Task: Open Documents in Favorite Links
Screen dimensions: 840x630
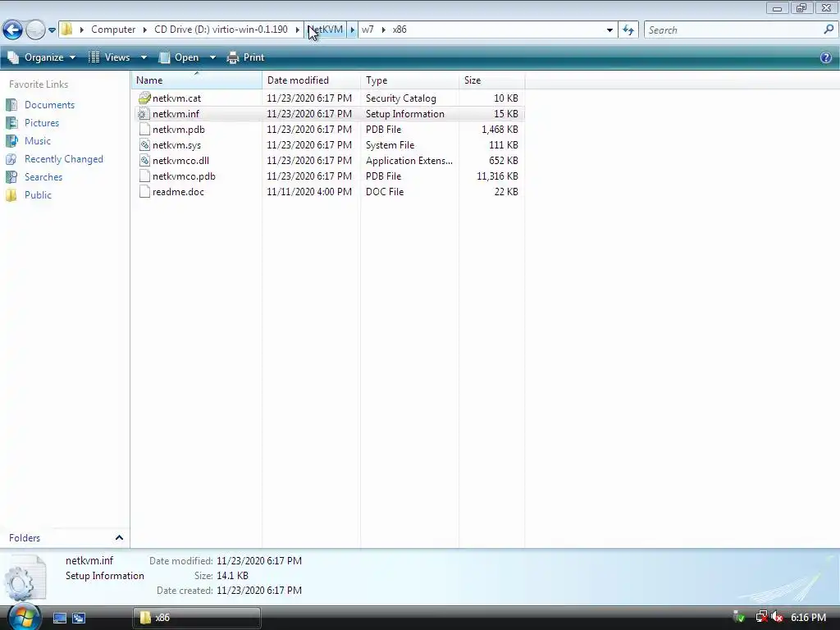Action: click(49, 105)
